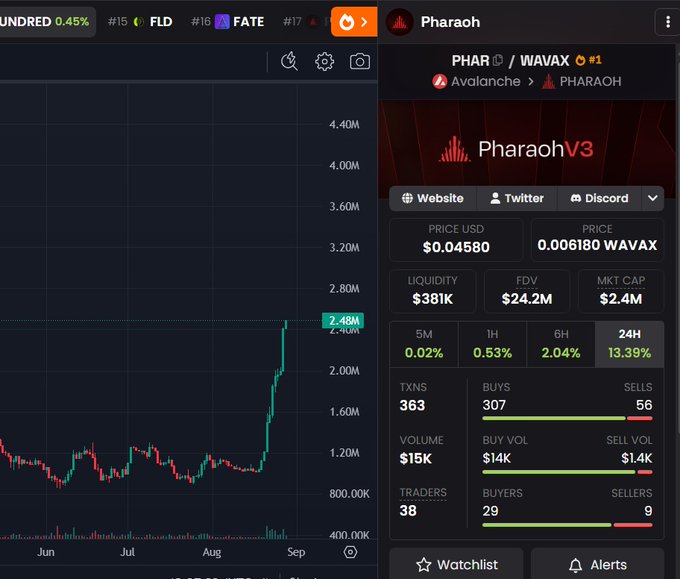Click the PharaohV3 banner image
This screenshot has height=579, width=680.
coord(526,149)
